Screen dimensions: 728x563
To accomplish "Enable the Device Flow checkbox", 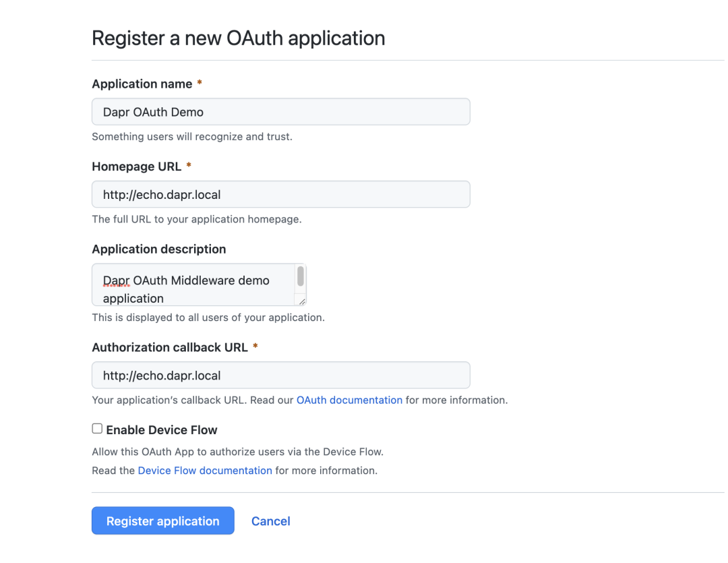I will tap(97, 429).
